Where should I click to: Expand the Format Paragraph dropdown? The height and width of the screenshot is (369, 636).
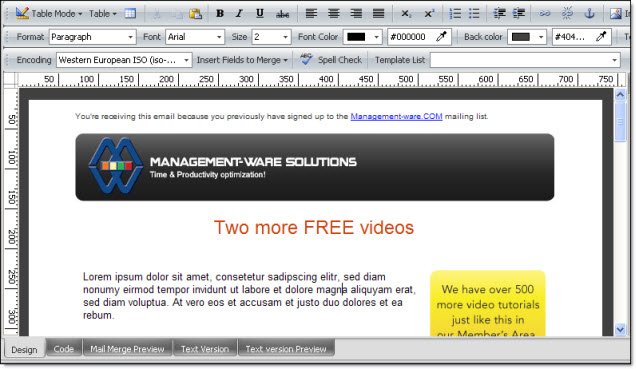click(130, 37)
